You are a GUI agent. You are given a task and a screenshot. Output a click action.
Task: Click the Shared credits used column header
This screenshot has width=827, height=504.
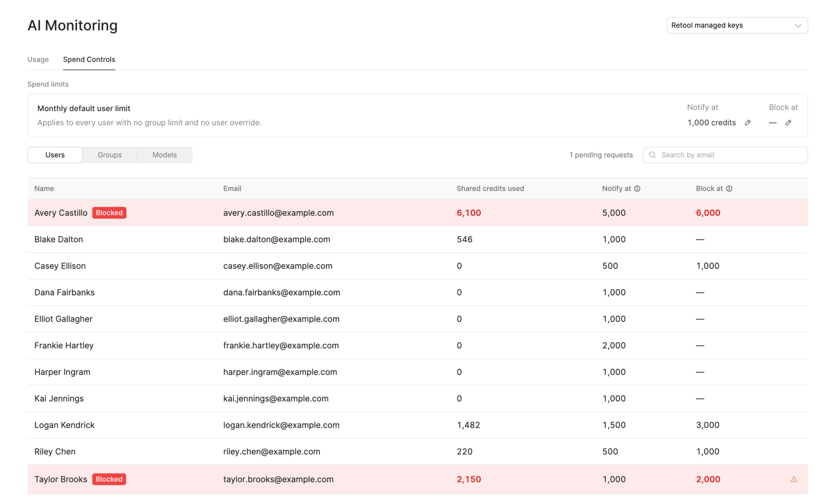click(x=490, y=188)
